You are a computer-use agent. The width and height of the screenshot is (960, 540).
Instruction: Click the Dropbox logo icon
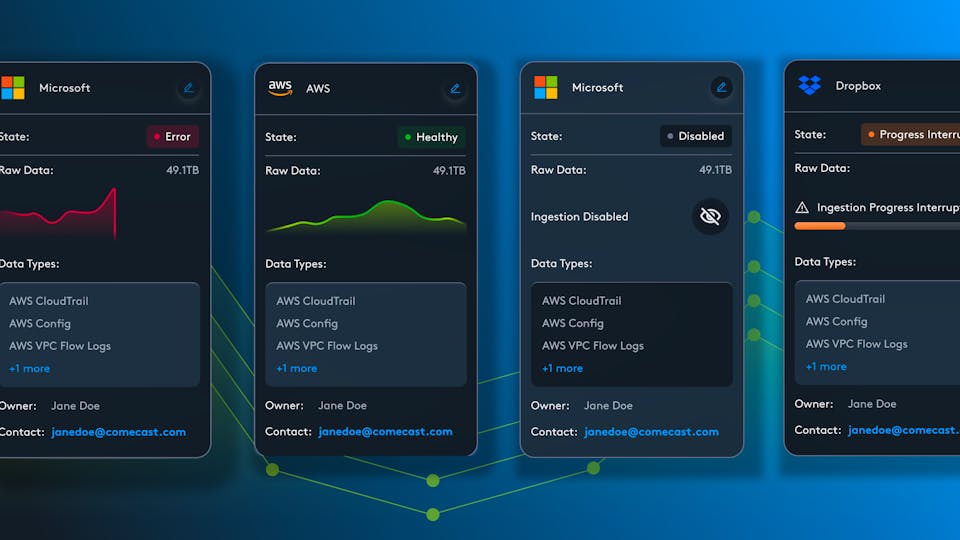tap(809, 86)
